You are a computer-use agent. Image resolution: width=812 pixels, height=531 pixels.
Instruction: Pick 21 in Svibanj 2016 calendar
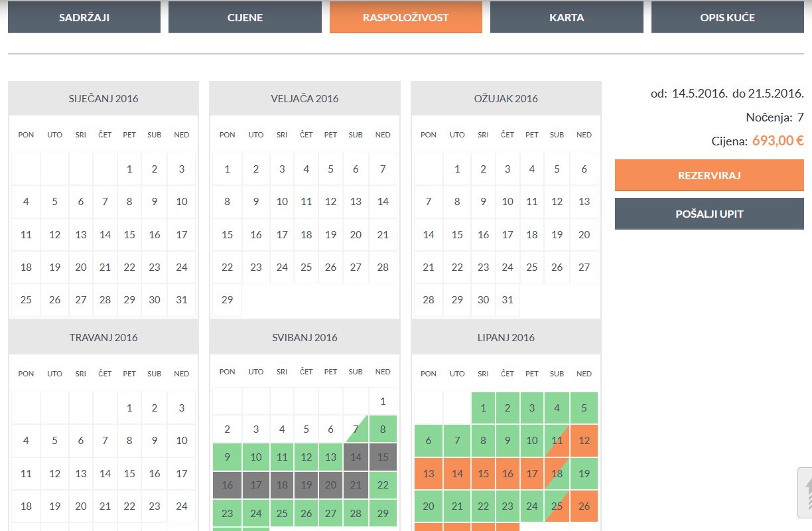click(x=356, y=485)
